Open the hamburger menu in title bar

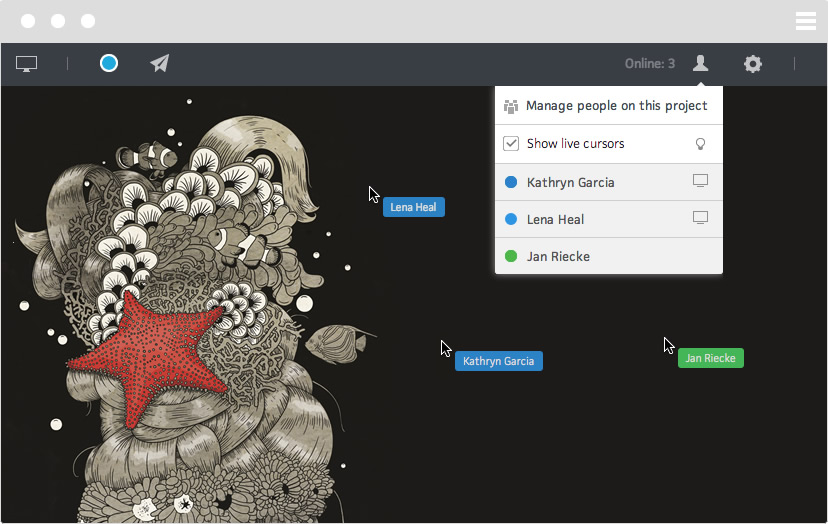[806, 21]
